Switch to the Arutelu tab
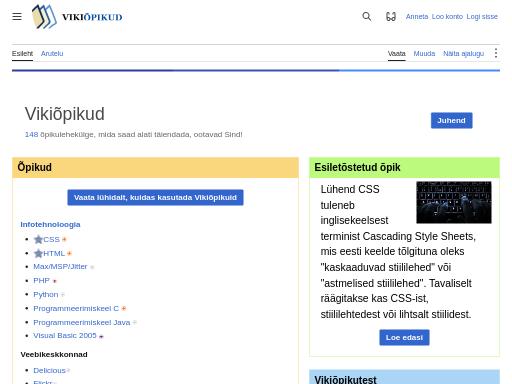Viewport: 512px width, 384px height. [x=52, y=53]
